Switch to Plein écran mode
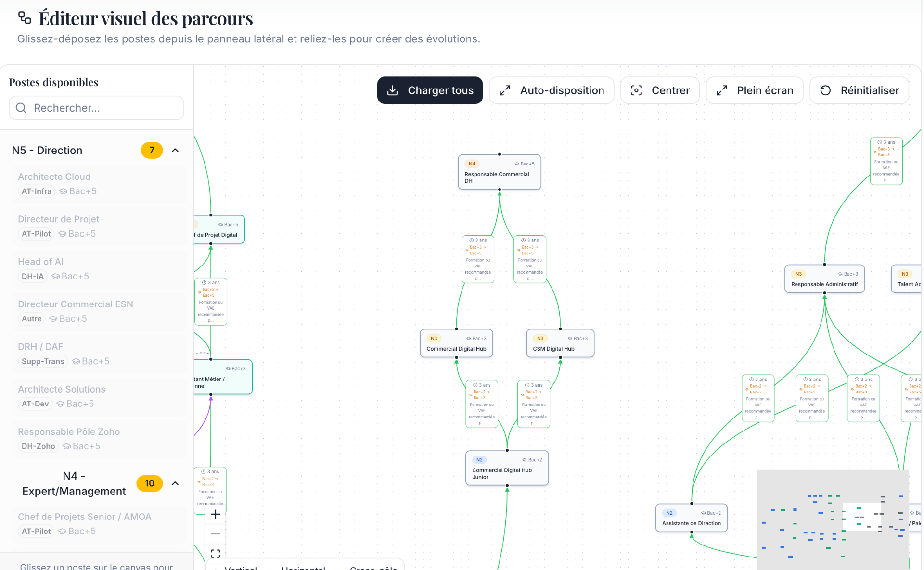The image size is (924, 570). (x=755, y=90)
